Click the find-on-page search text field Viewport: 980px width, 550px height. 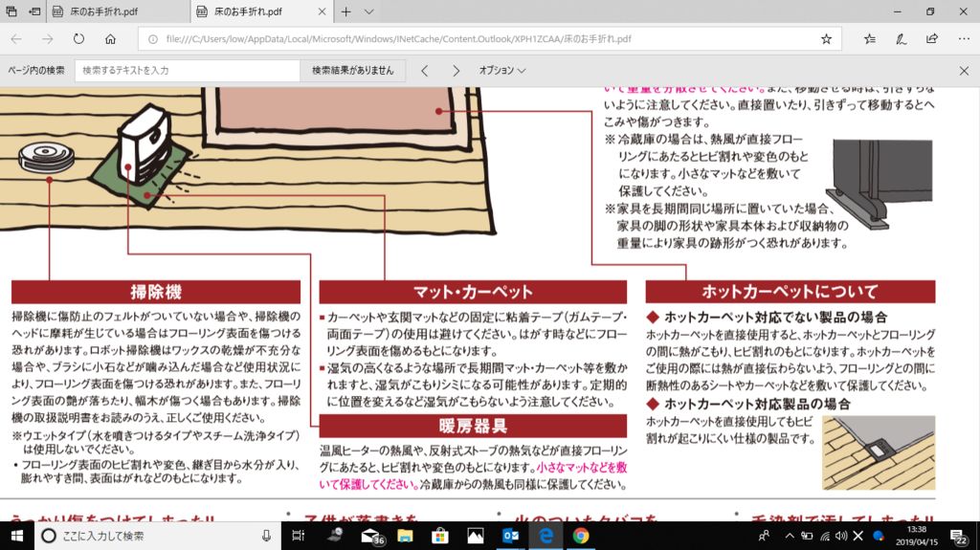click(188, 71)
